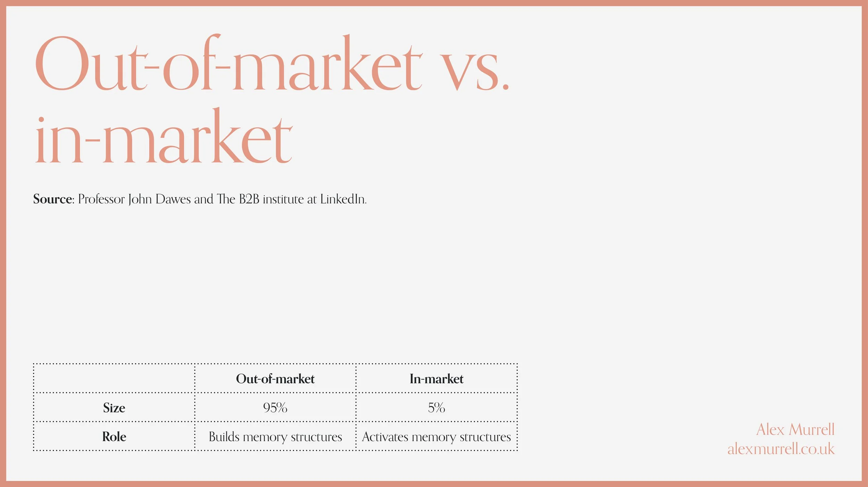Select the 'in-market' title line
The width and height of the screenshot is (868, 487).
point(163,136)
